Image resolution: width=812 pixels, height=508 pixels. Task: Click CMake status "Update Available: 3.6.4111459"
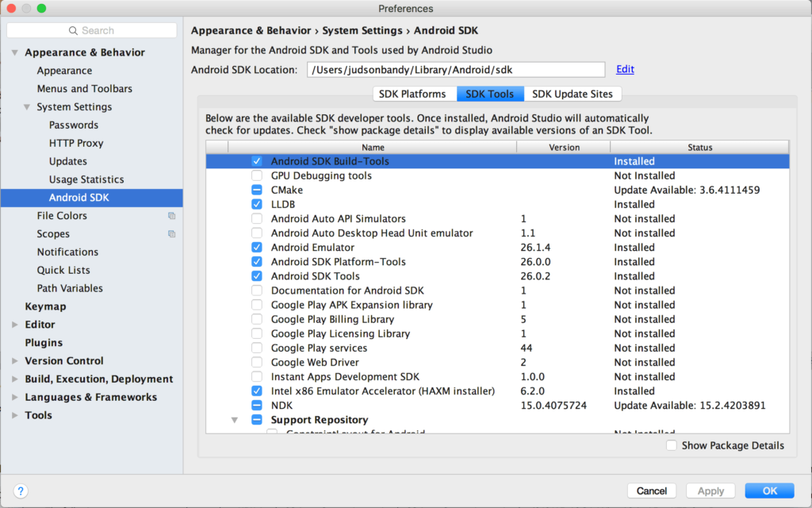[x=687, y=190]
